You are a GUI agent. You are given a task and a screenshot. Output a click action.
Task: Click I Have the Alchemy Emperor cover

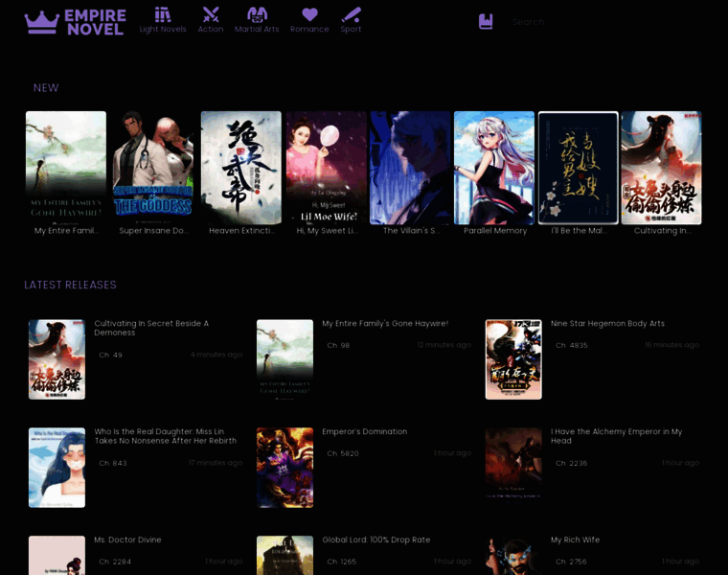click(x=513, y=468)
